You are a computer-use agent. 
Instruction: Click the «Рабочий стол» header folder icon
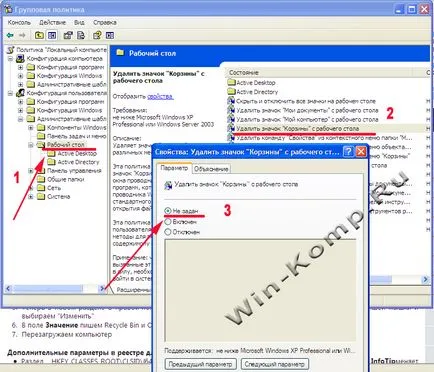coord(120,53)
